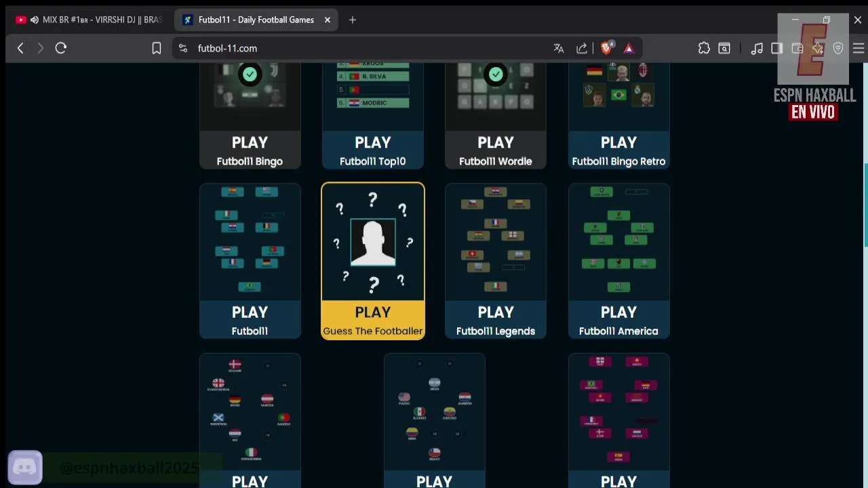Open the extensions puzzle icon
This screenshot has width=868, height=488.
704,48
